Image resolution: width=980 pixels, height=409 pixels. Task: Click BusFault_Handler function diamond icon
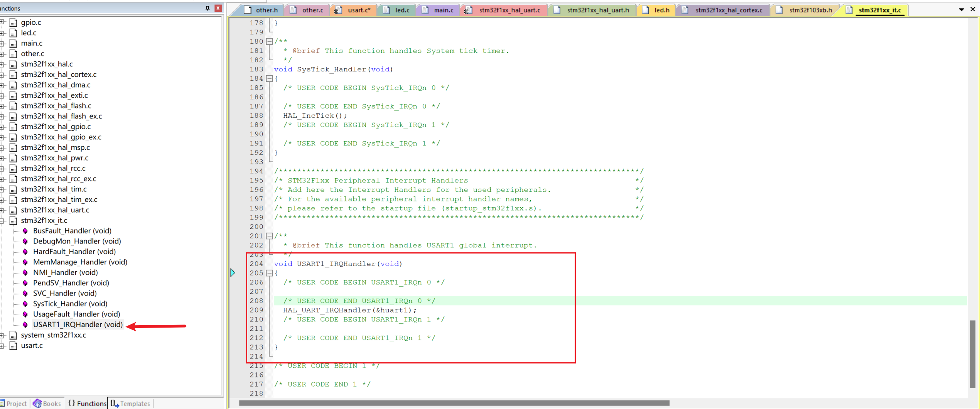tap(25, 231)
